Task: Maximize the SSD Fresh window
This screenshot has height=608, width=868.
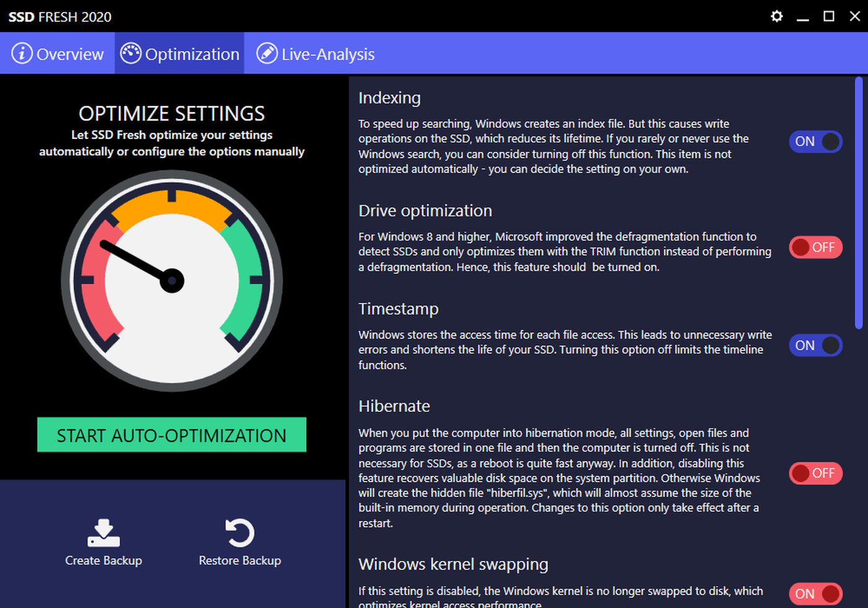Action: coord(828,16)
